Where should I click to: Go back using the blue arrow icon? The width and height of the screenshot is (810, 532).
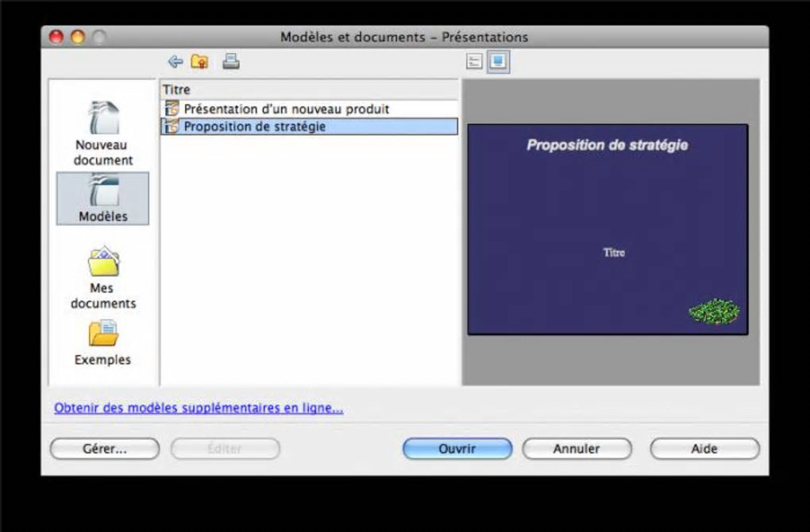175,62
